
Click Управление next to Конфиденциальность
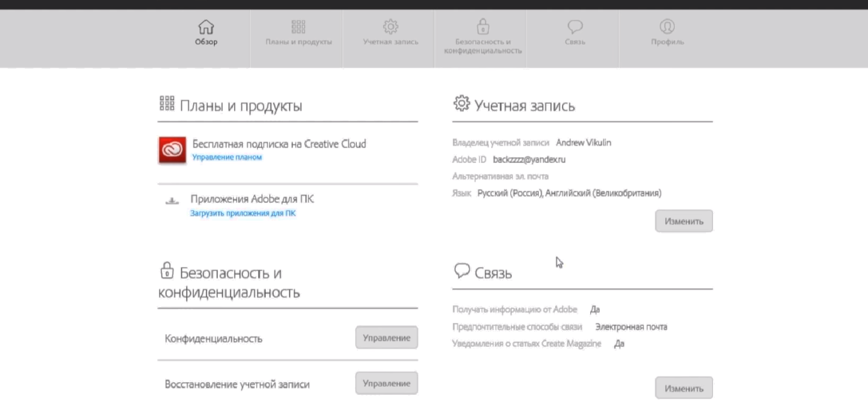(386, 337)
